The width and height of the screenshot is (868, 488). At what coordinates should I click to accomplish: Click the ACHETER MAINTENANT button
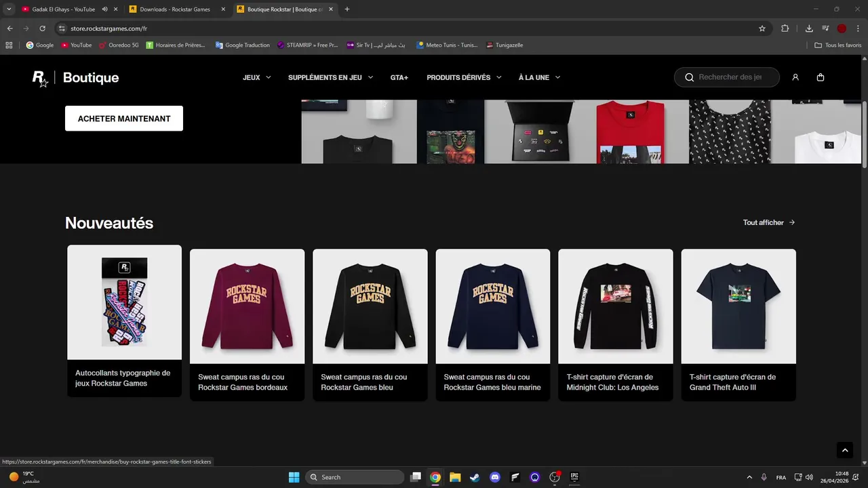124,119
